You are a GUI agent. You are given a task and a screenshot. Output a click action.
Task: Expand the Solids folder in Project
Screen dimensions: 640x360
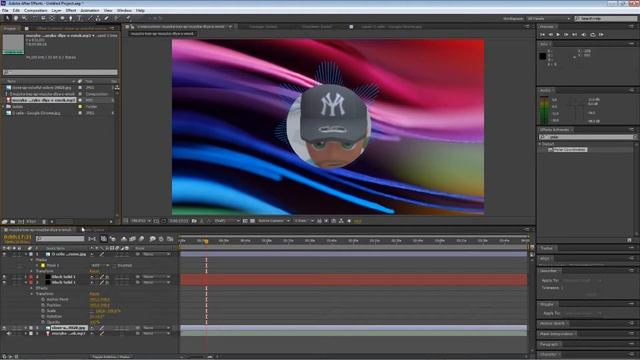(x=4, y=107)
